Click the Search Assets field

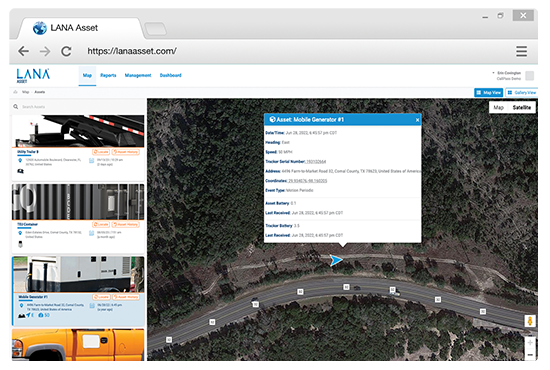[x=79, y=107]
